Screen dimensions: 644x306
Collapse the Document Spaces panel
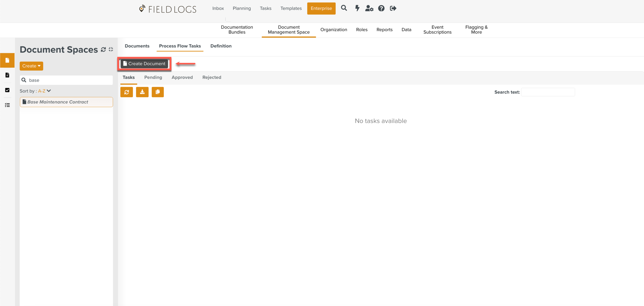tap(111, 49)
